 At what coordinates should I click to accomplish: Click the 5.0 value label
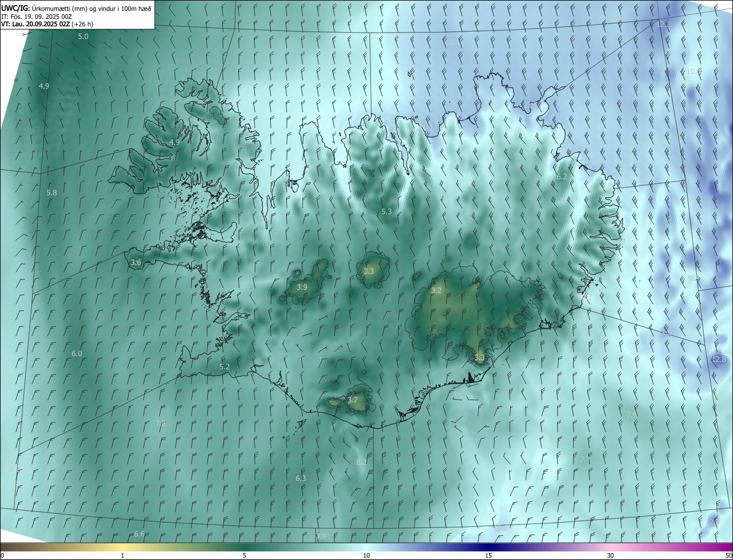[83, 37]
